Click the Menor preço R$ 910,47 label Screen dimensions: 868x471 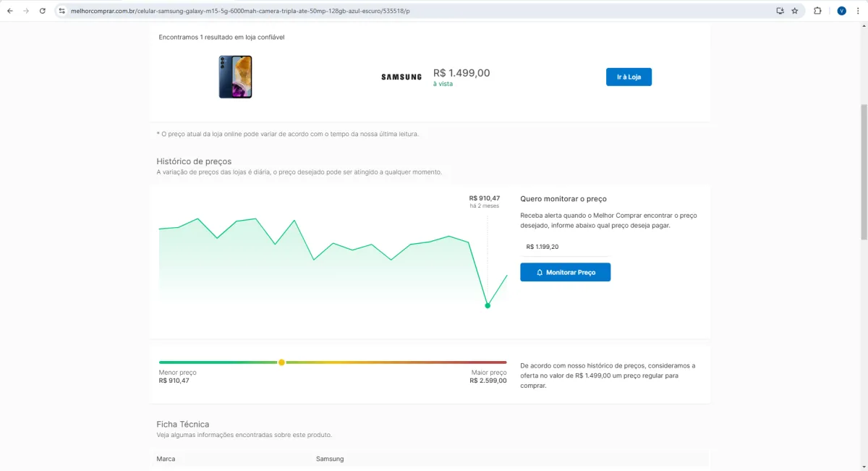coord(177,376)
